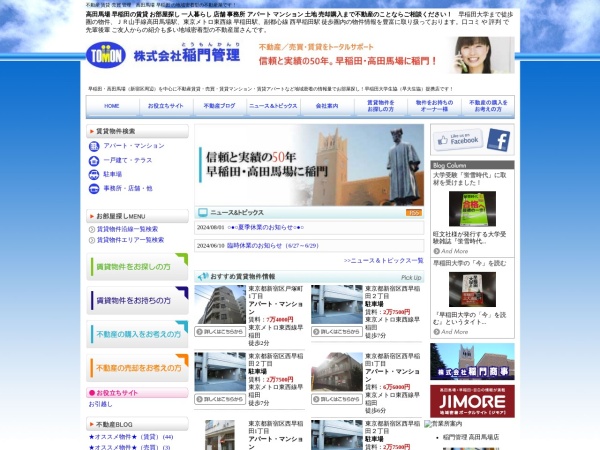
Task: Open ★オススメ物件★（賃貸）(44) blog category
Action: pyautogui.click(x=131, y=437)
